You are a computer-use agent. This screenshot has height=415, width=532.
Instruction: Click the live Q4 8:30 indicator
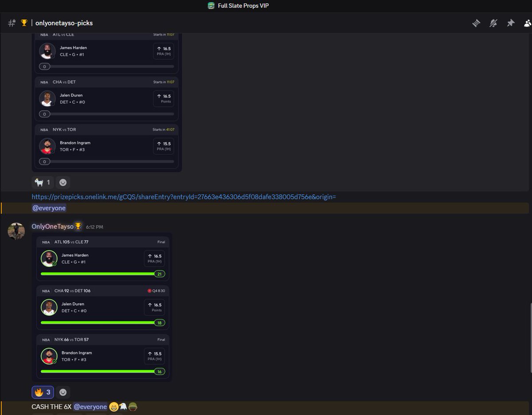point(156,291)
